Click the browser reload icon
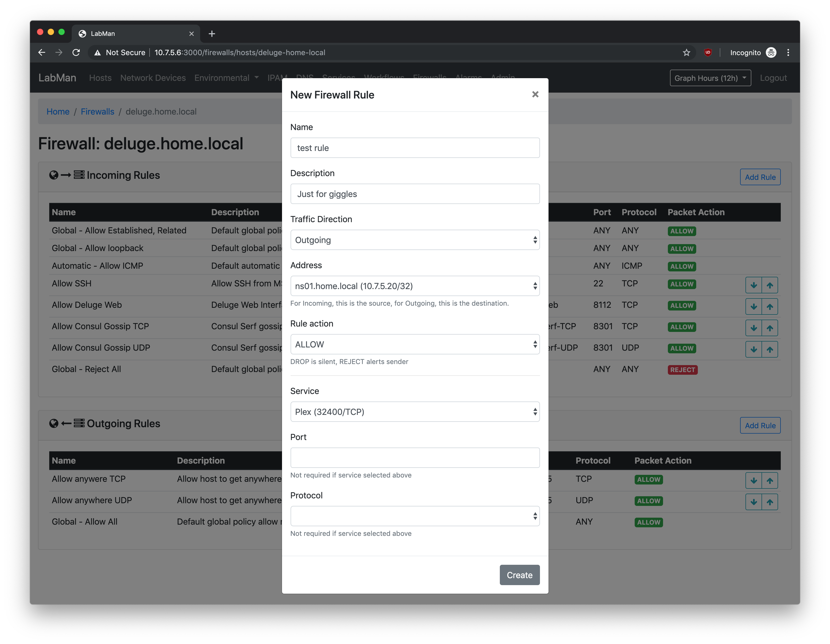Viewport: 830px width, 644px height. coord(76,52)
